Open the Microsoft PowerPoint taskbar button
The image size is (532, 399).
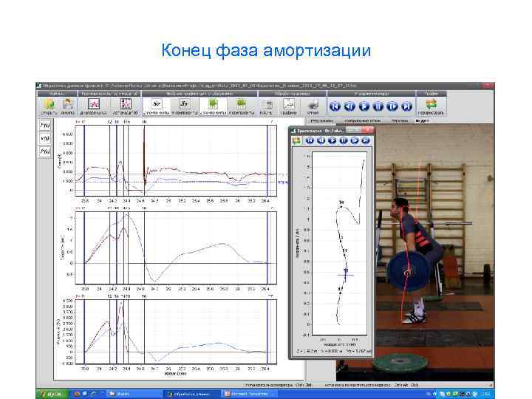click(x=250, y=394)
